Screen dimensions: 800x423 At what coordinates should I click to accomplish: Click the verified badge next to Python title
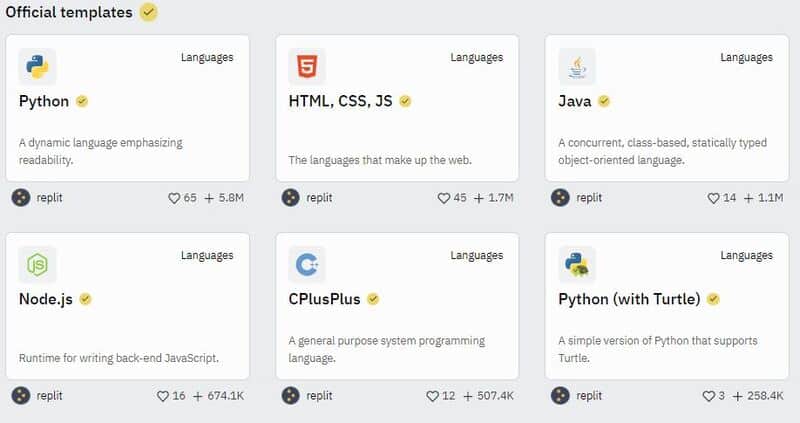tap(82, 101)
